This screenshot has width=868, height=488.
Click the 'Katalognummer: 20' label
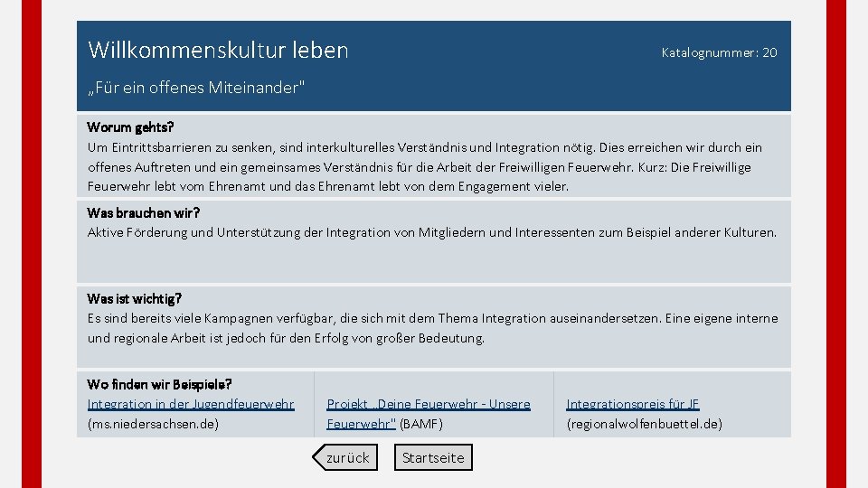tap(719, 52)
